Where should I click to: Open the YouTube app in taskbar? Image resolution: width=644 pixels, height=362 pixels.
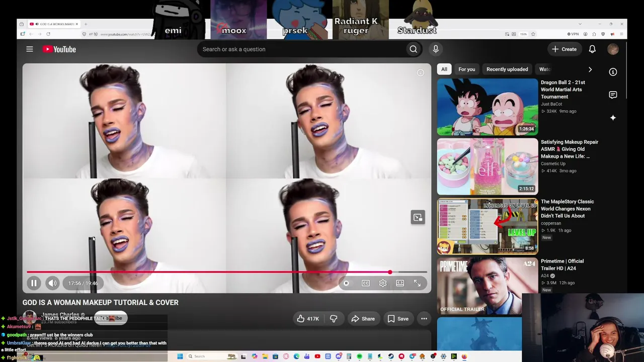[317, 356]
